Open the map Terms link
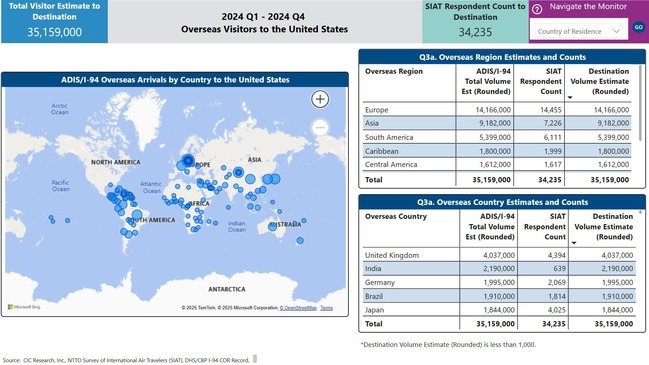This screenshot has height=365, width=649. point(327,308)
